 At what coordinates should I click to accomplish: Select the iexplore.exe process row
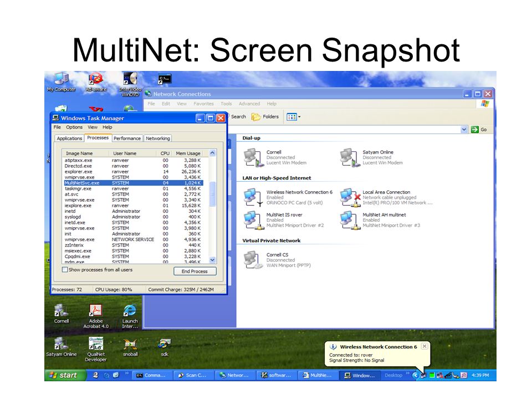click(x=134, y=206)
